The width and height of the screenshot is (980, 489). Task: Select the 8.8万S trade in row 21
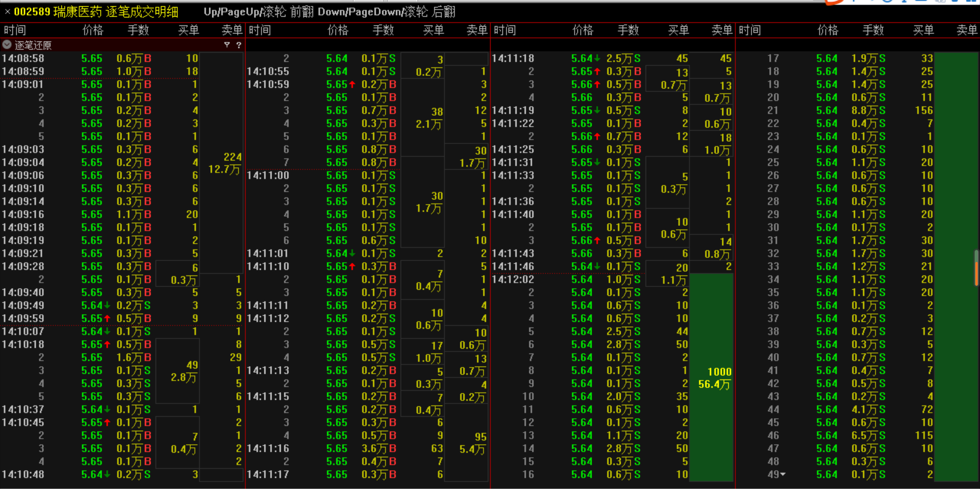(868, 111)
